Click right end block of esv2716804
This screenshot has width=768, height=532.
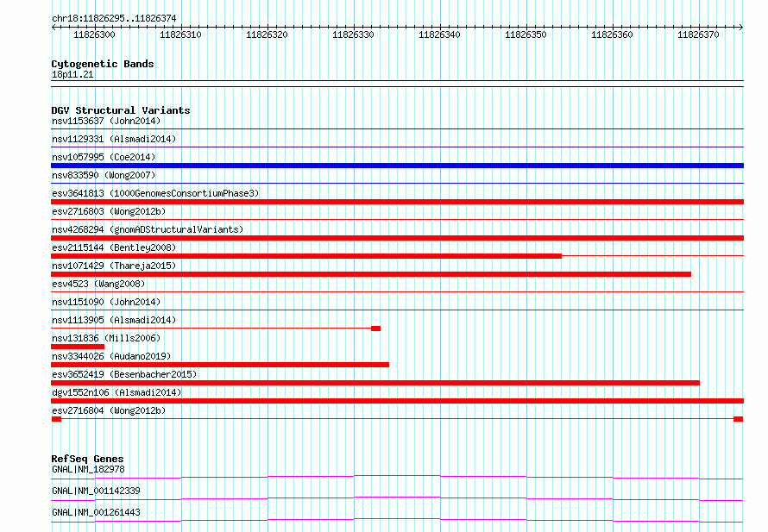click(x=738, y=419)
